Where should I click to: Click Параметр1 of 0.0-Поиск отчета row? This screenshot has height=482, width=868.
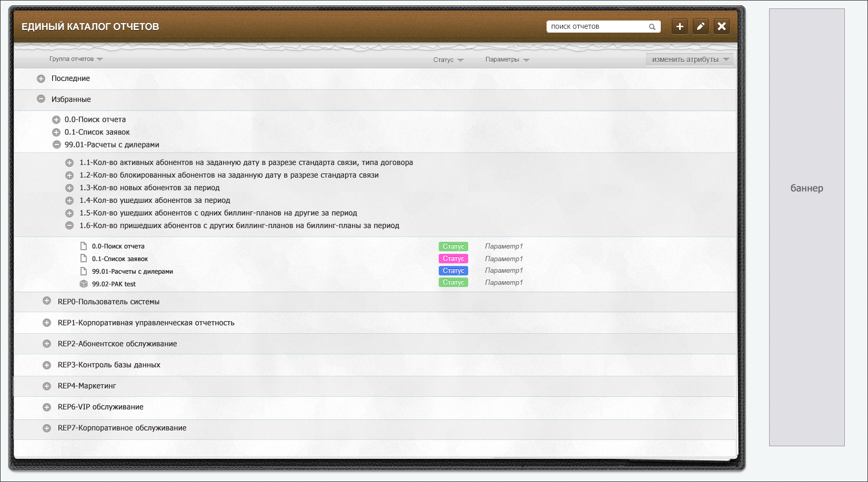(504, 247)
